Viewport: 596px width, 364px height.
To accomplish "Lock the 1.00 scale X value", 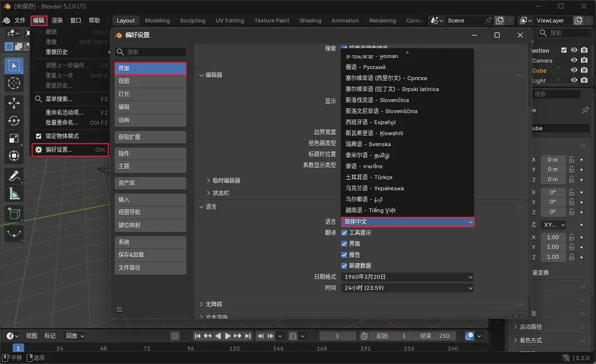I will click(572, 237).
